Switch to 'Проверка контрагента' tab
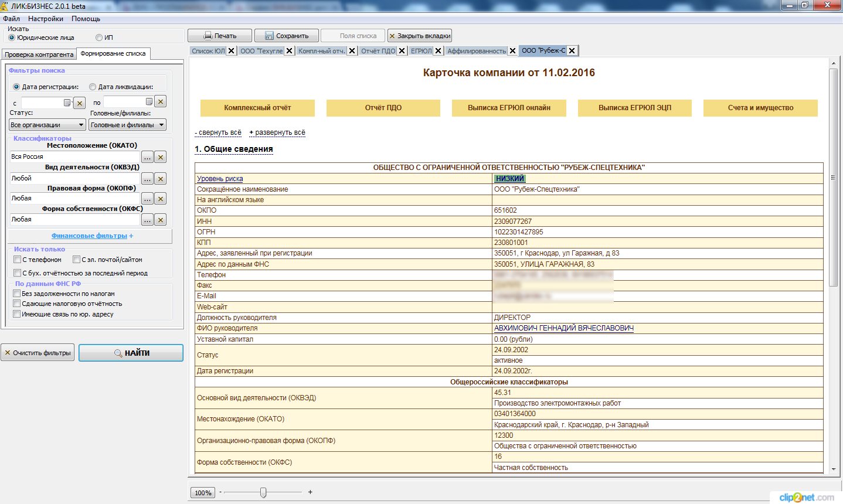Image resolution: width=843 pixels, height=504 pixels. [39, 55]
